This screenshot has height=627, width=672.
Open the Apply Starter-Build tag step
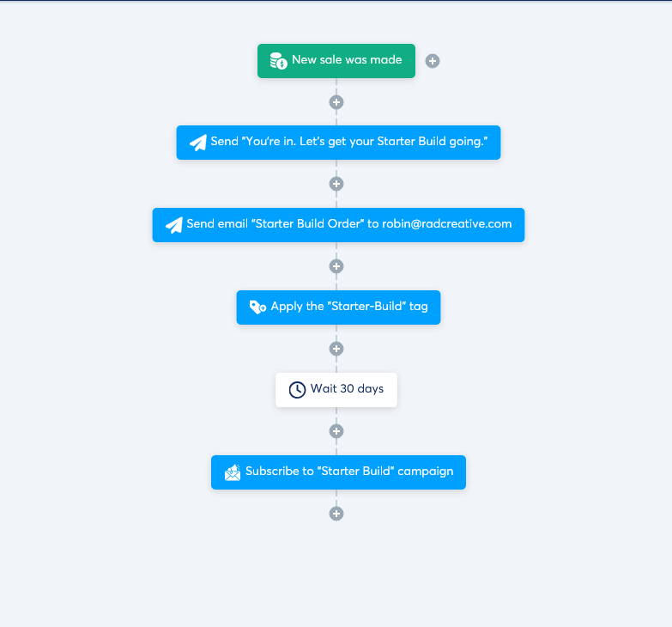(338, 307)
